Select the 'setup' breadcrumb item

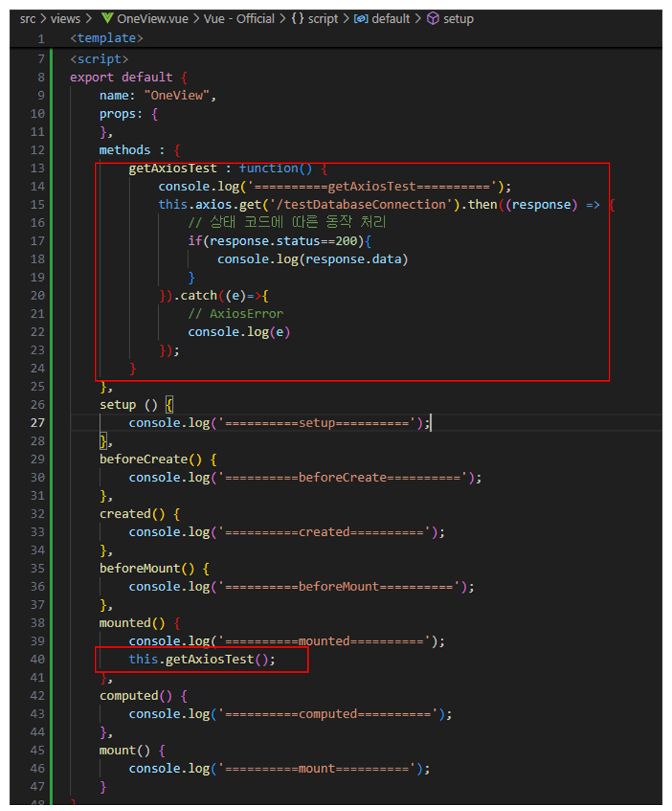pyautogui.click(x=458, y=19)
